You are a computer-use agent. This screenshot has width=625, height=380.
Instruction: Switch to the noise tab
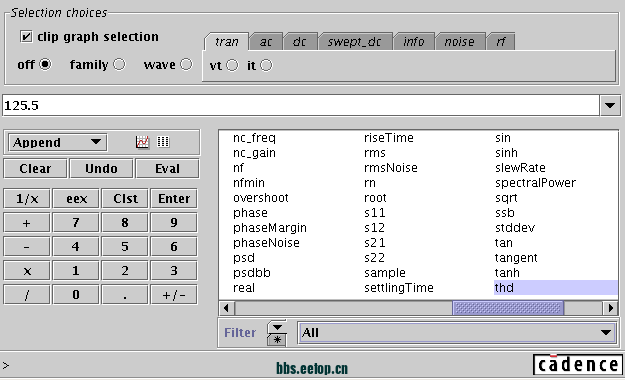(460, 41)
